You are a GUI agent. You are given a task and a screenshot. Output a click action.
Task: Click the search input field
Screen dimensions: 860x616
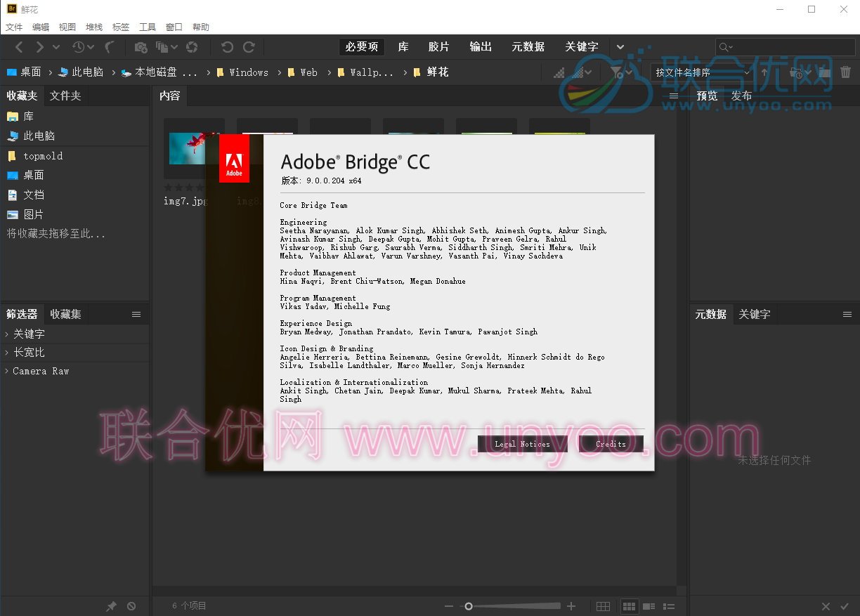coord(785,47)
